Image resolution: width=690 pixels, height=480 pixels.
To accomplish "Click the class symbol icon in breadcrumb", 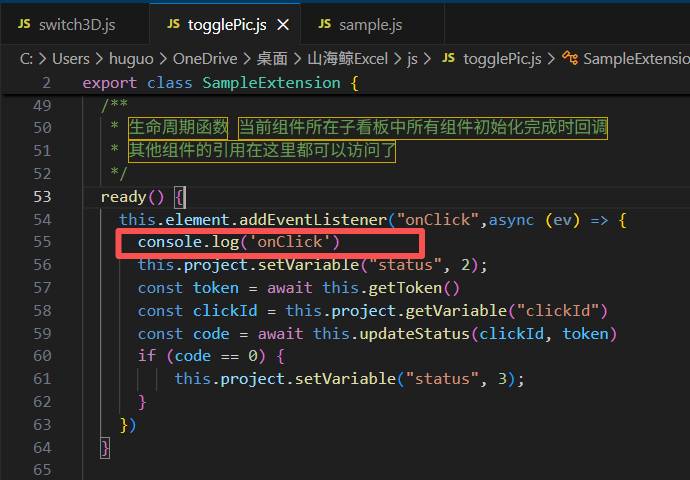I will [570, 59].
